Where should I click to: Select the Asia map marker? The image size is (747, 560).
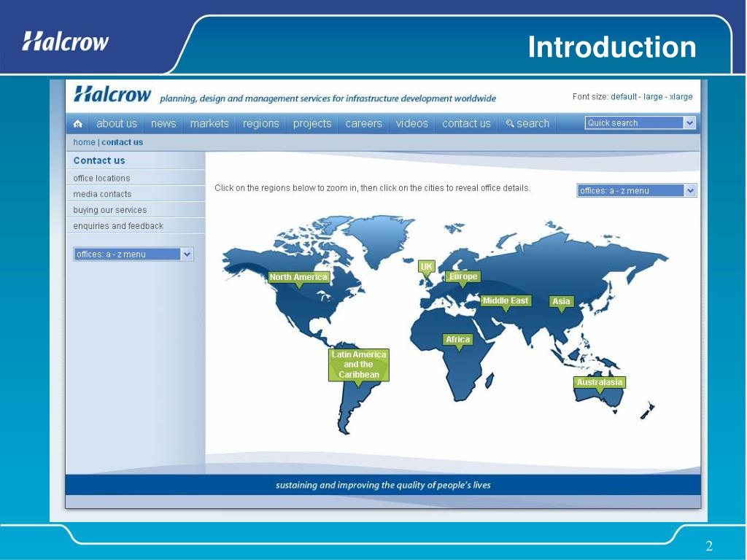pyautogui.click(x=561, y=301)
